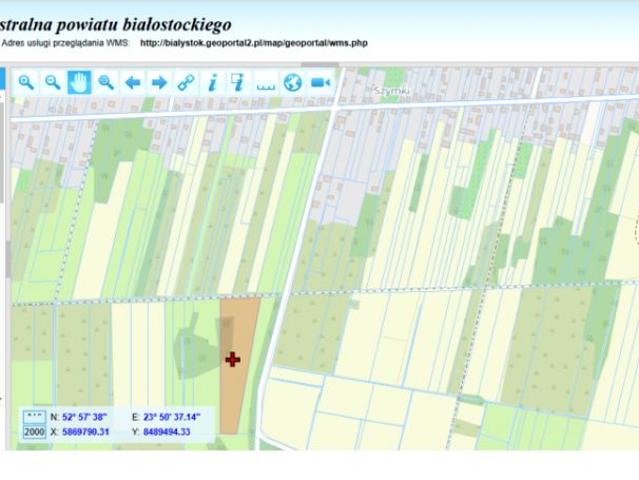Go to next map view arrow
639x480 pixels.
pyautogui.click(x=159, y=83)
